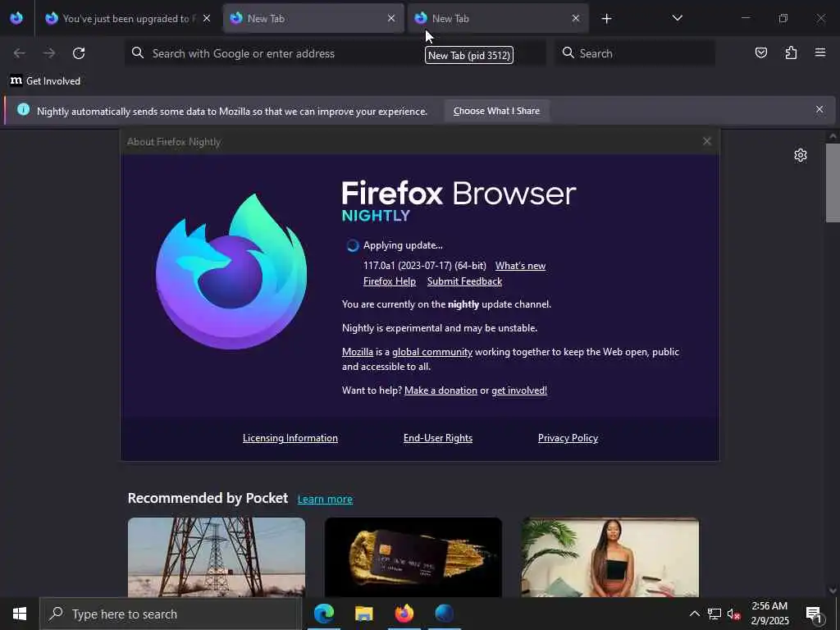Click the Choose What I Share button
The width and height of the screenshot is (840, 630).
[496, 111]
